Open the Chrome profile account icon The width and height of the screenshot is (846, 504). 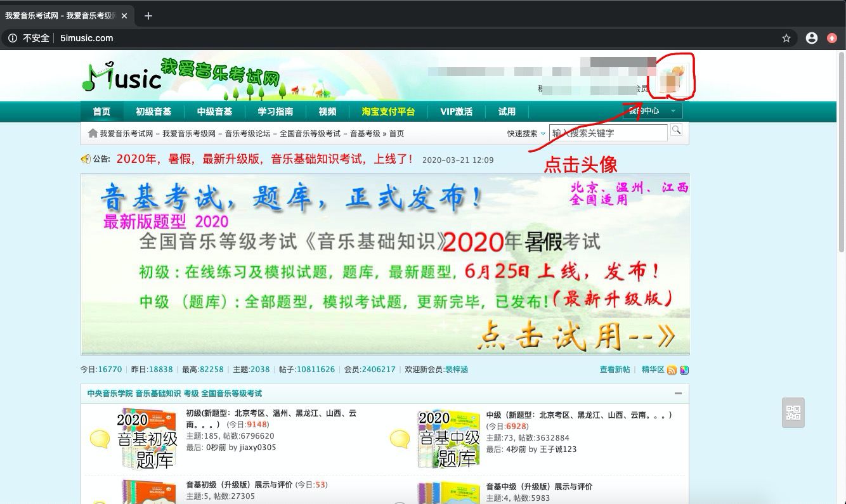(x=811, y=38)
